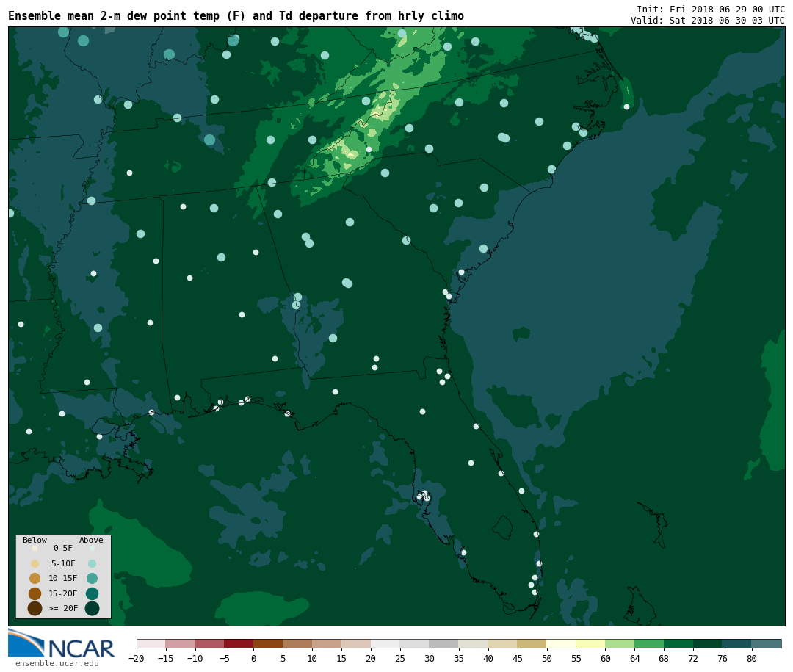This screenshot has width=793, height=672.
Task: Choose the 64 to 68 green swatch
Action: (649, 643)
